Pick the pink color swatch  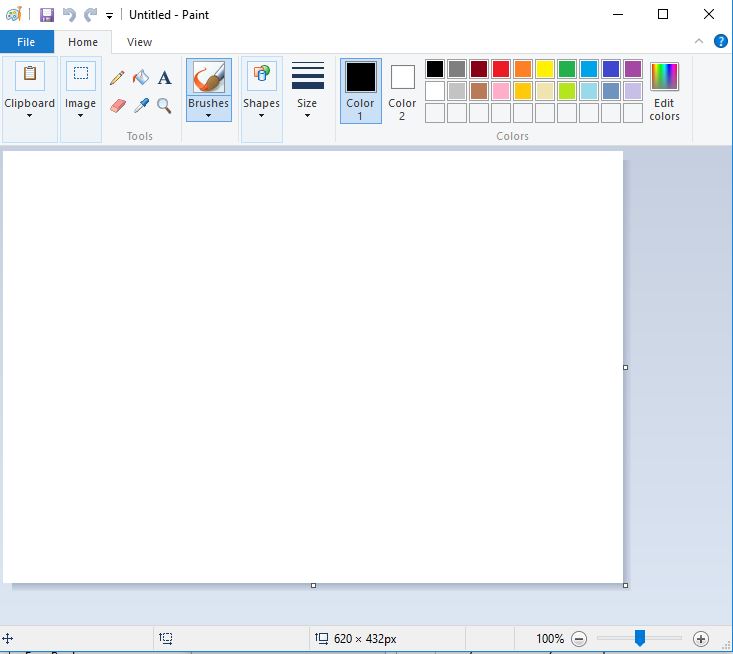[501, 91]
